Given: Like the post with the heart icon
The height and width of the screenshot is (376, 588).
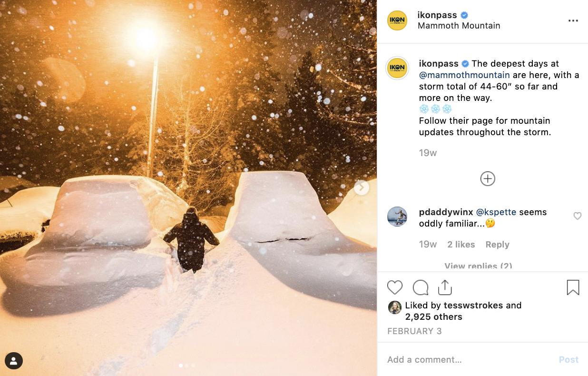Looking at the screenshot, I should [x=395, y=287].
